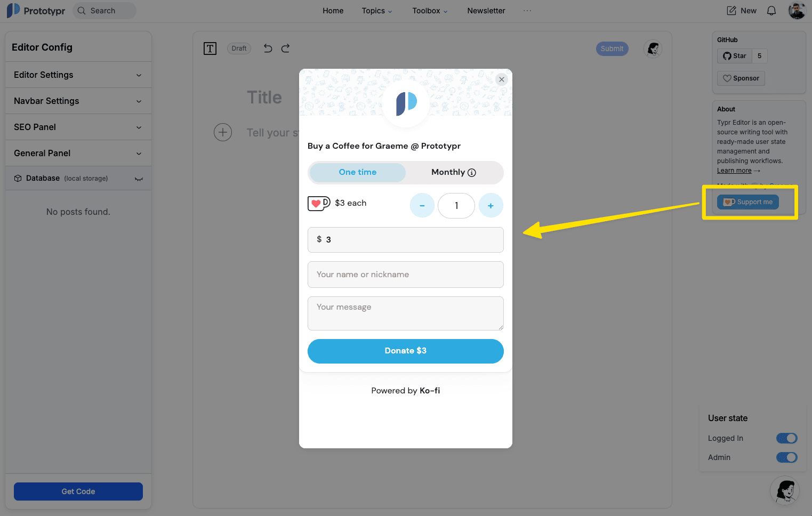The height and width of the screenshot is (516, 812).
Task: Click the Get Code button
Action: point(78,491)
